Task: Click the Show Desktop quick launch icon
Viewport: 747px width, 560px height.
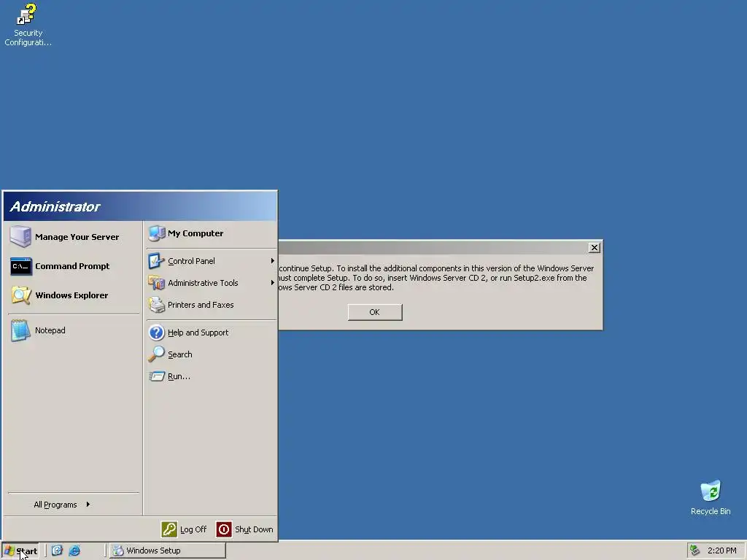Action: coord(57,551)
